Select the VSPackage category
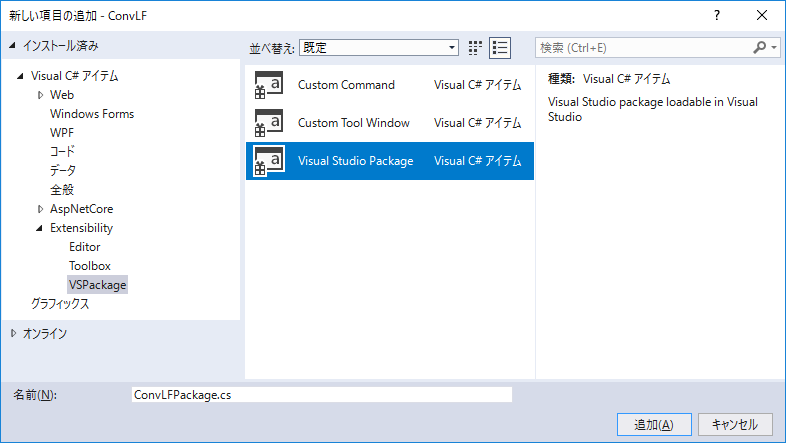This screenshot has height=443, width=786. point(97,285)
